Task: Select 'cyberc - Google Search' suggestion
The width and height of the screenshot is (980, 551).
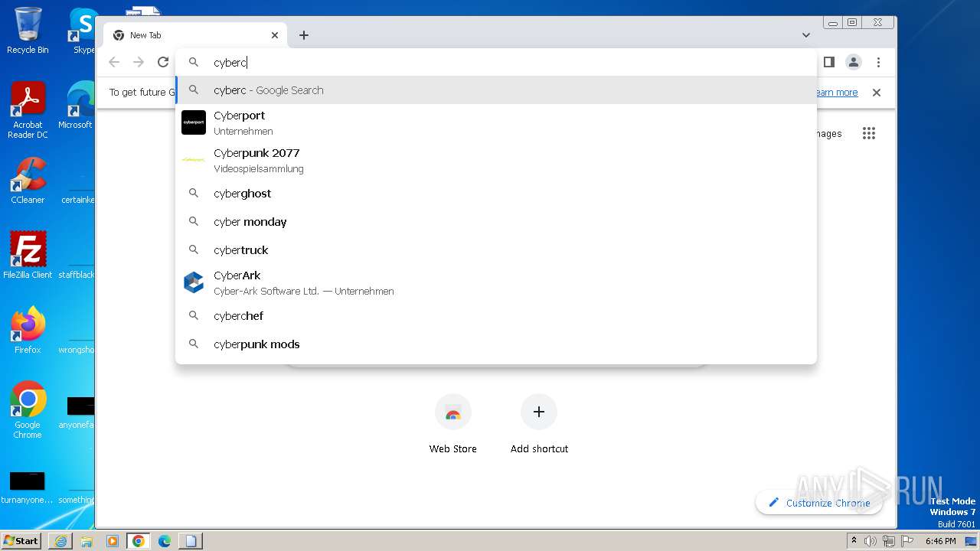Action: pos(496,90)
